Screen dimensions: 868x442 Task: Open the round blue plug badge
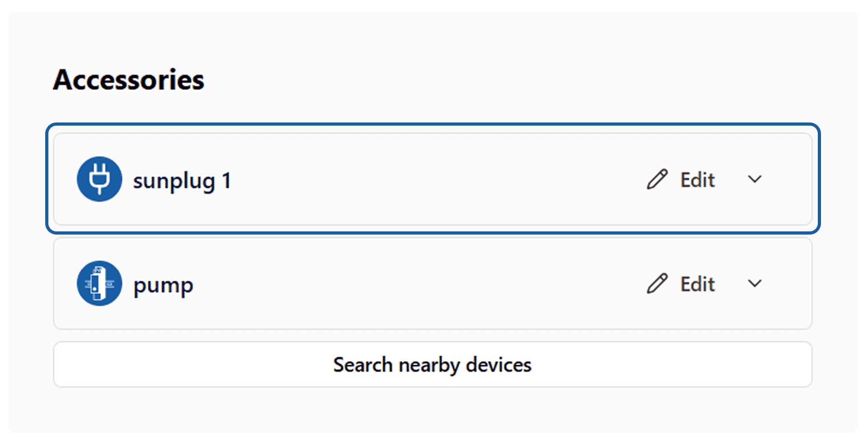pyautogui.click(x=99, y=179)
